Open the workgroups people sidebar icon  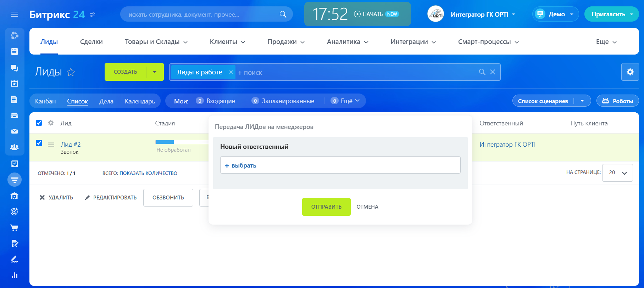(x=15, y=147)
